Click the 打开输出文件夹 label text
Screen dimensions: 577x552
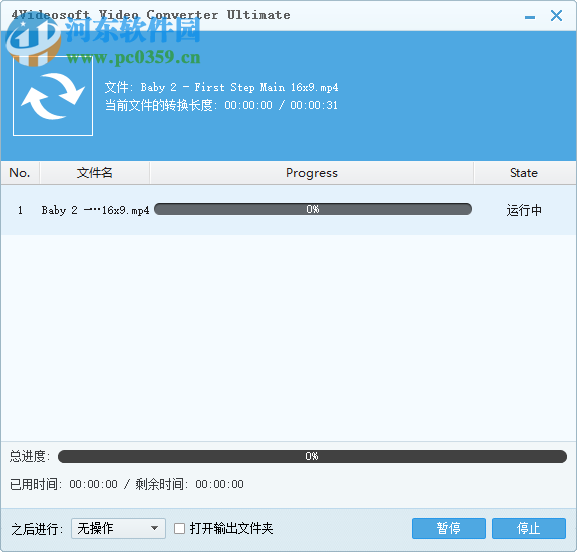coord(231,528)
